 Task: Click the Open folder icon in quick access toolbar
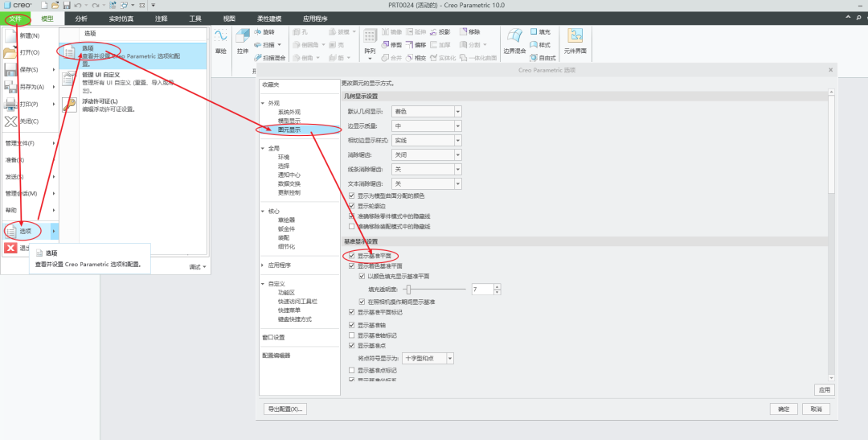click(x=55, y=5)
